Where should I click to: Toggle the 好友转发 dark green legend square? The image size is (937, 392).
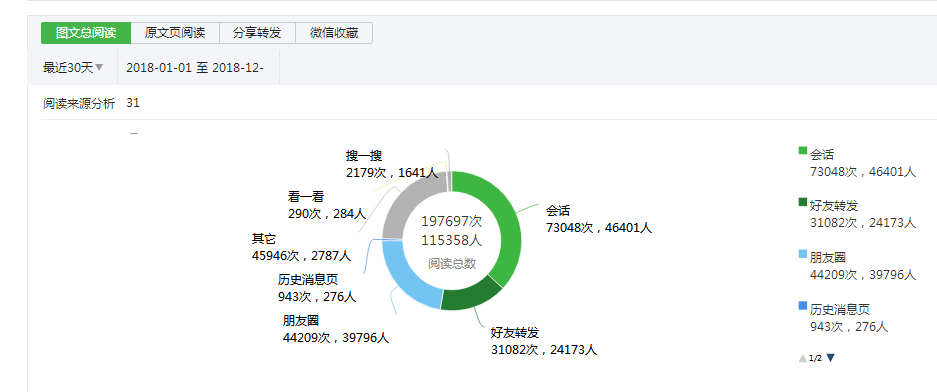click(x=803, y=202)
